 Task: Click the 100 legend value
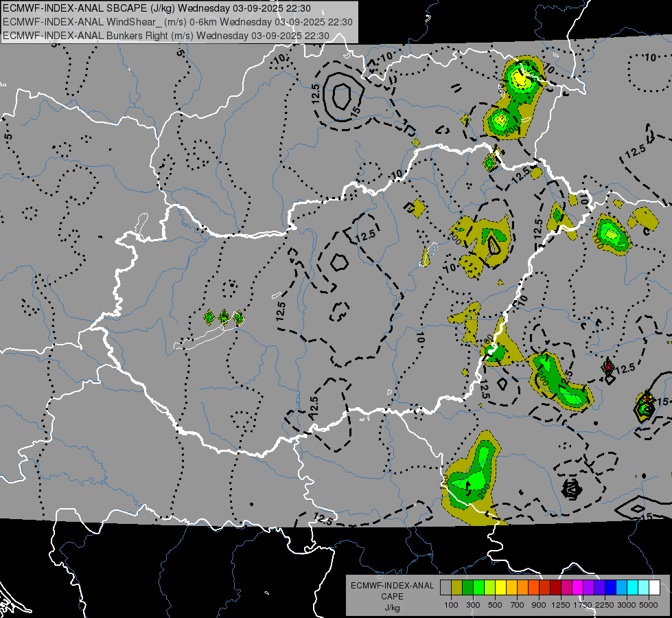click(451, 605)
